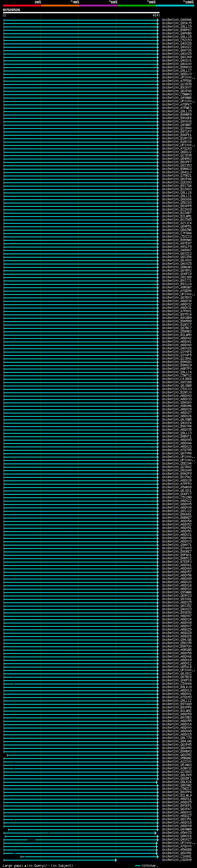The height and width of the screenshot is (868, 197).
Task: Select hit label UniRef100_Q1EG93
Action: point(177,182)
